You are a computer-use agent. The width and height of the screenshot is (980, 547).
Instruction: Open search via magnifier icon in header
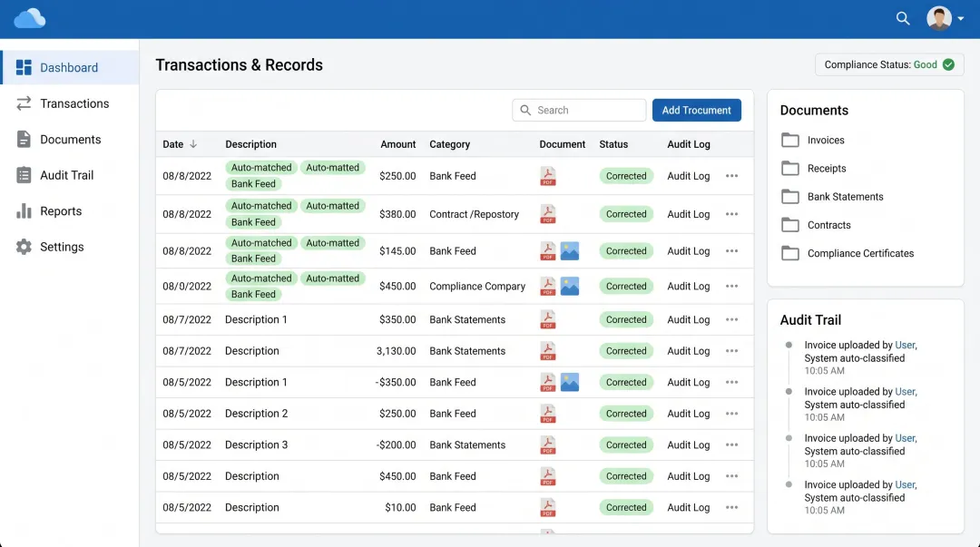(903, 19)
